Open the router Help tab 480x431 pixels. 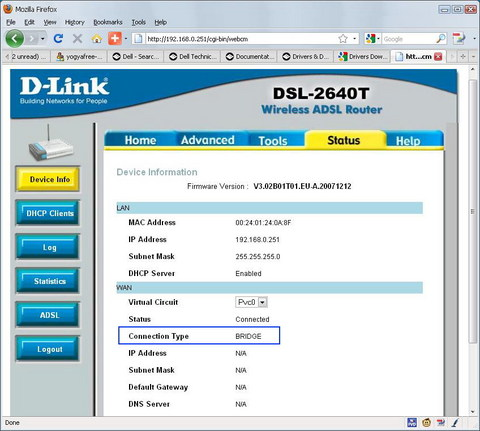pyautogui.click(x=408, y=141)
